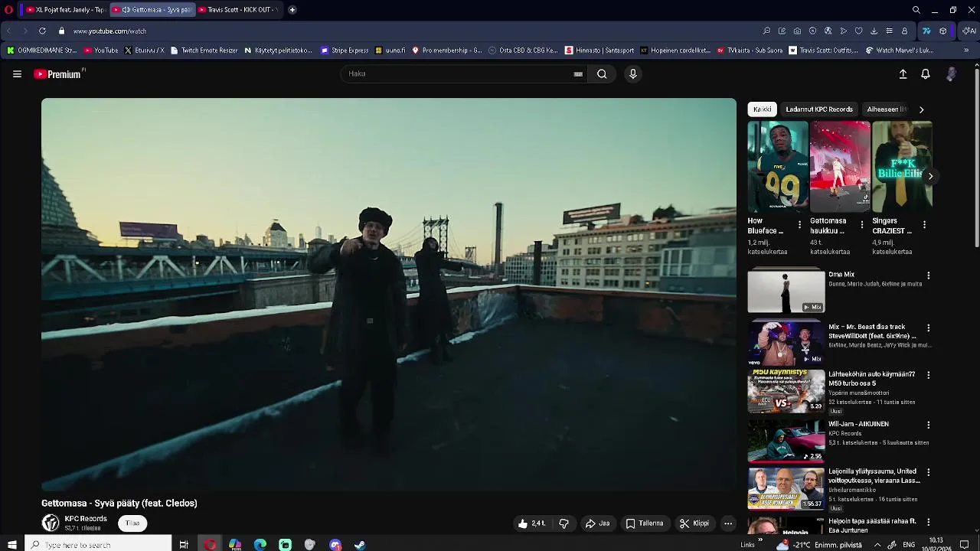Open the Oma Mix playlist thumbnail
The height and width of the screenshot is (551, 980).
786,290
